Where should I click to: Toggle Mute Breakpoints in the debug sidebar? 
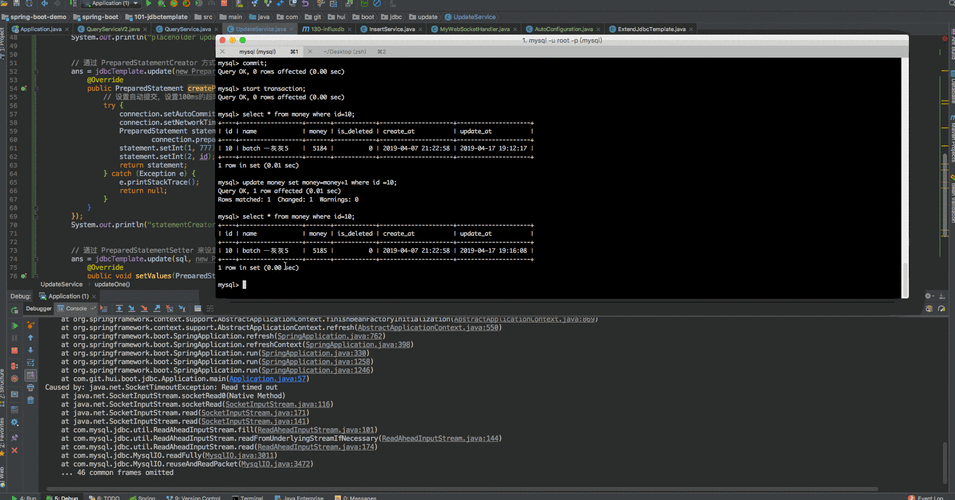(x=15, y=379)
